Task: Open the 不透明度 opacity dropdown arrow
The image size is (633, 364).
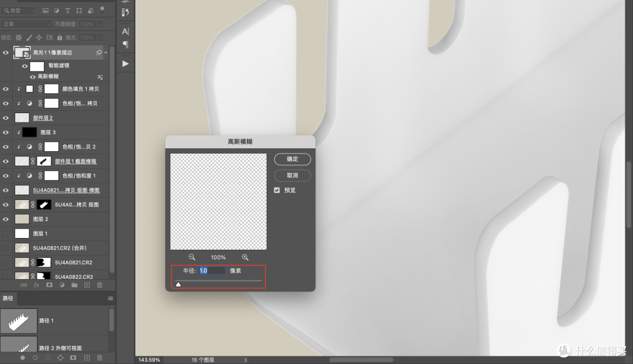Action: [101, 24]
